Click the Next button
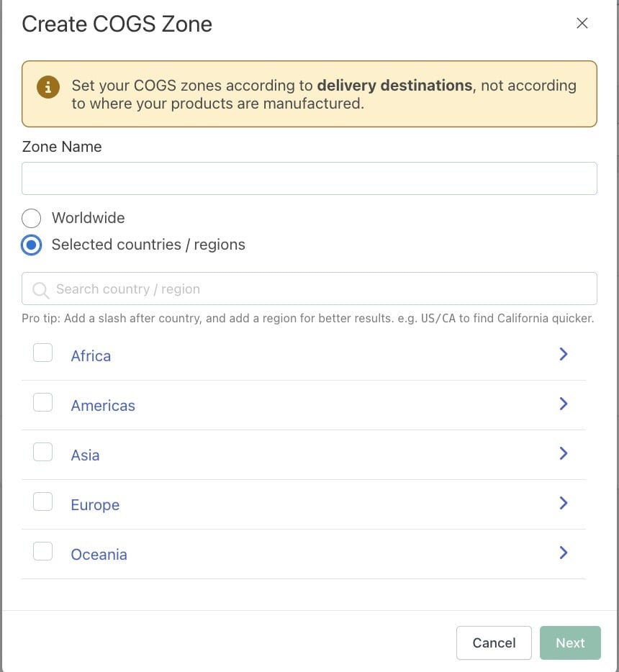 (x=570, y=643)
